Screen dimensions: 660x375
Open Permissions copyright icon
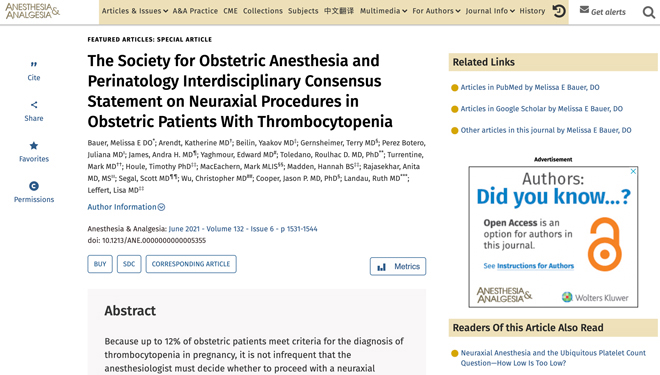click(34, 186)
